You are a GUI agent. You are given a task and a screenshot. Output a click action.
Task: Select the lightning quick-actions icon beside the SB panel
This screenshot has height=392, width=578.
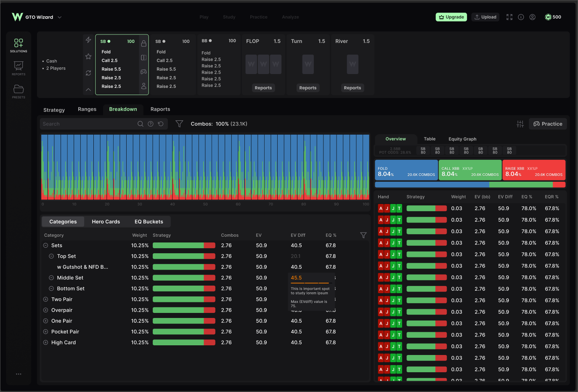pos(88,40)
